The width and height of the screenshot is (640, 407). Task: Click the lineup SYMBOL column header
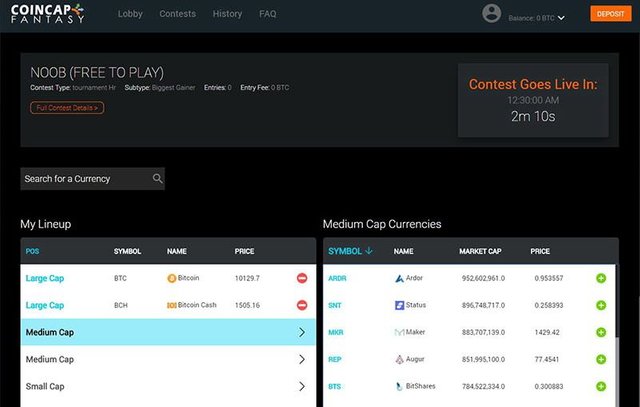coord(127,251)
